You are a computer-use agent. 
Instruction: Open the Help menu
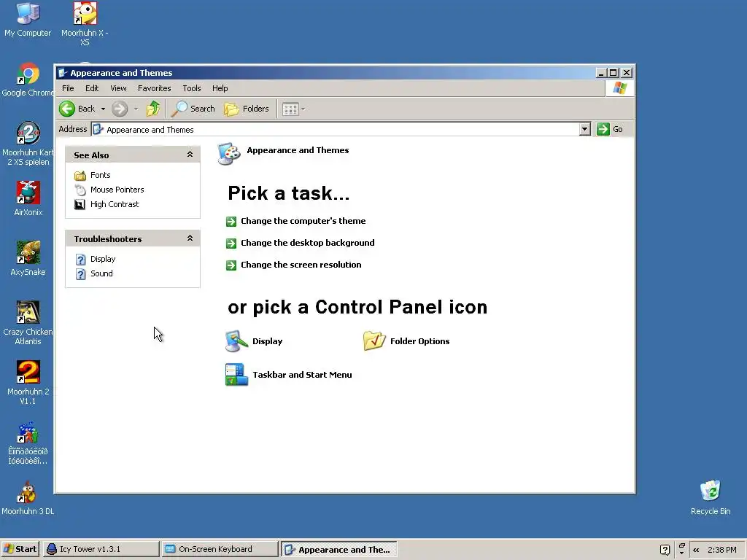tap(220, 88)
